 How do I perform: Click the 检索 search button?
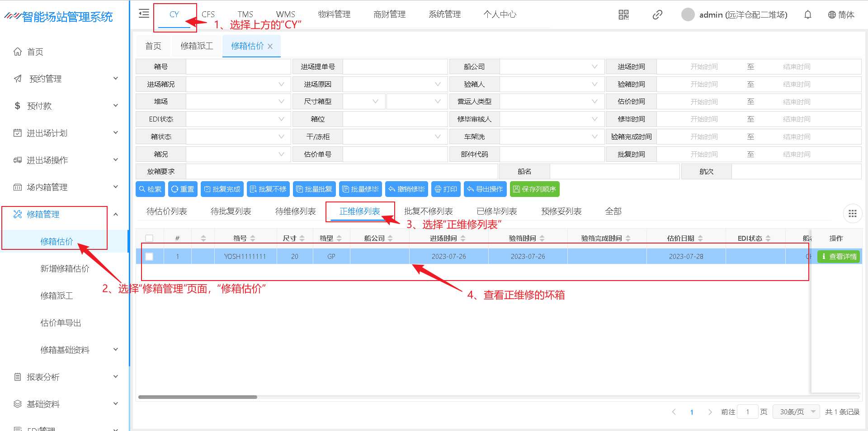coord(150,189)
